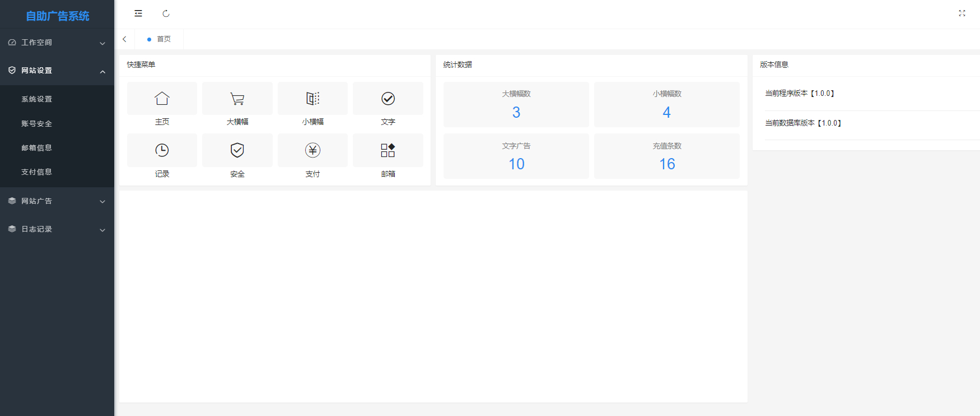Click the 主页 home shortcut icon
Screen dimensions: 980x416
point(162,99)
